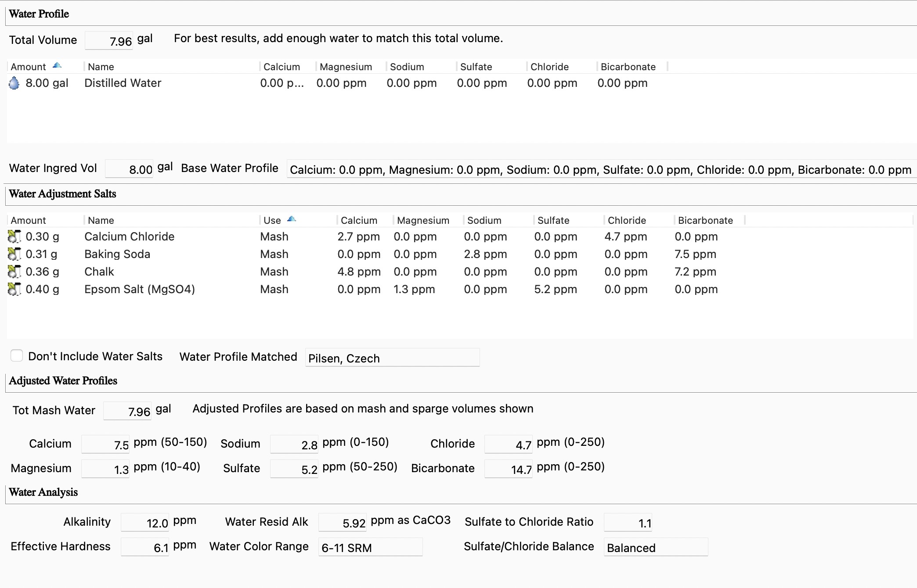The width and height of the screenshot is (917, 588).
Task: Click the adjusted Chloride value field
Action: point(509,445)
